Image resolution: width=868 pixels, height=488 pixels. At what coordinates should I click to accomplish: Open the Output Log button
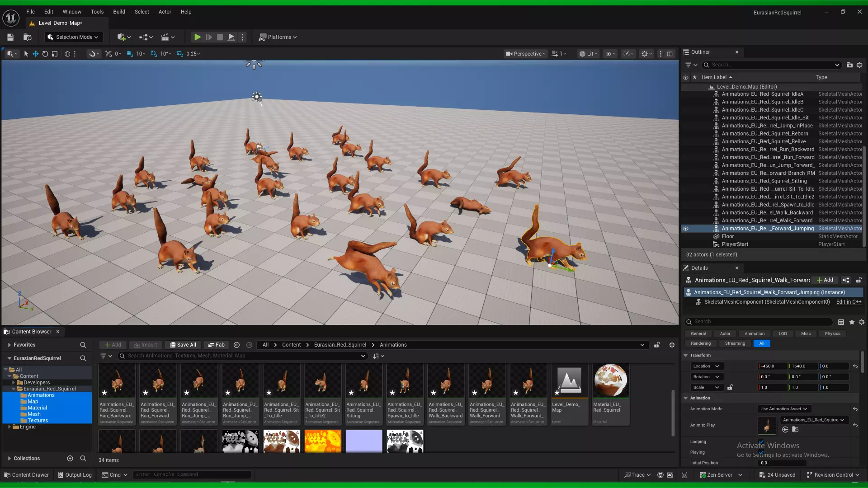point(75,475)
